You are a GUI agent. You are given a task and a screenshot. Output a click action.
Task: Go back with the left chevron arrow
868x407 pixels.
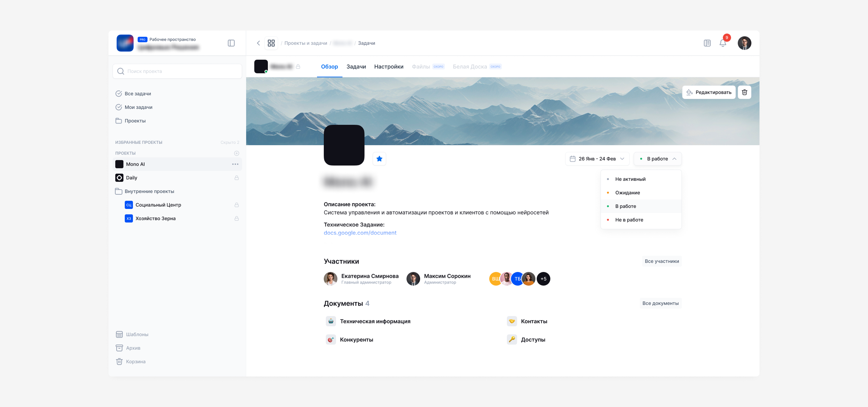(258, 43)
